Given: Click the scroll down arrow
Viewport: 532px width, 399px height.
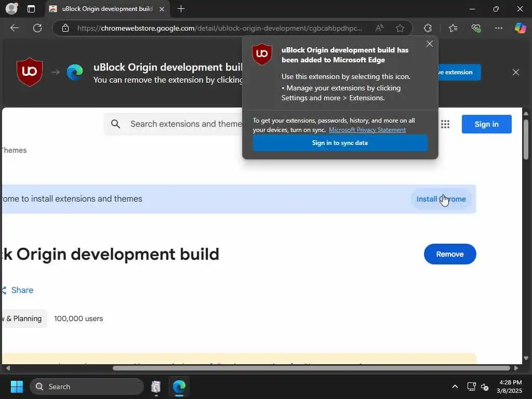Looking at the screenshot, I should (x=526, y=358).
